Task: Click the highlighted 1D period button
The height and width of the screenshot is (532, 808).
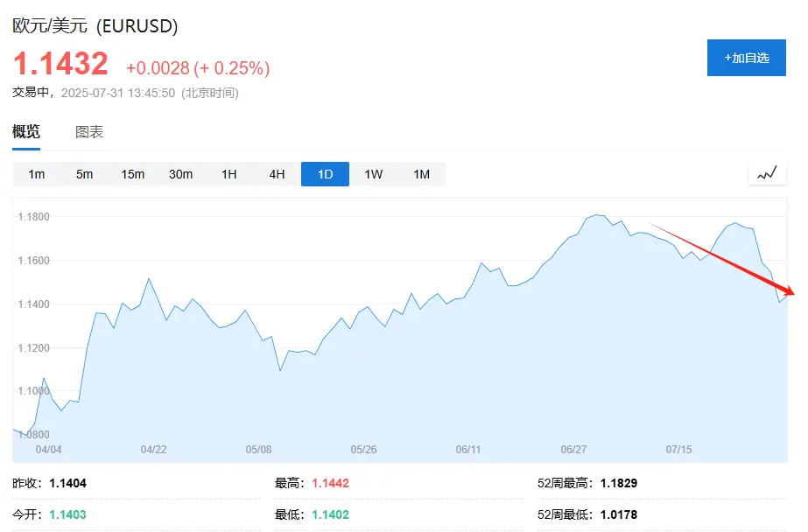Action: click(325, 174)
